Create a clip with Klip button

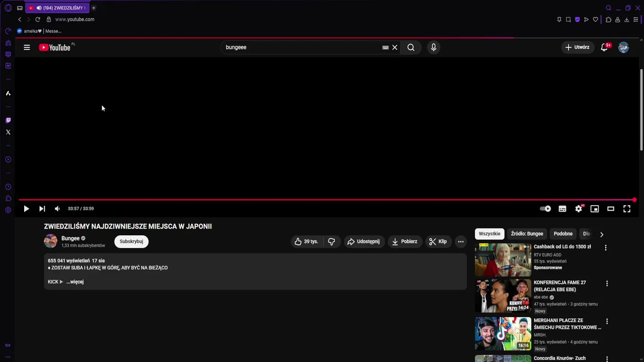(x=438, y=241)
